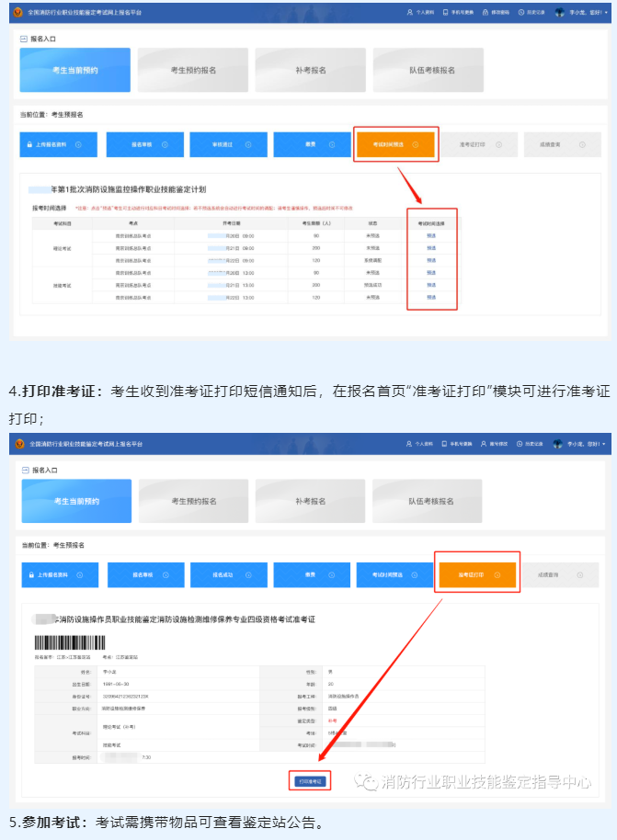Viewport: 617px width, 840px height.
Task: Select the 补考报名 tab in upper screenshot
Action: point(310,71)
